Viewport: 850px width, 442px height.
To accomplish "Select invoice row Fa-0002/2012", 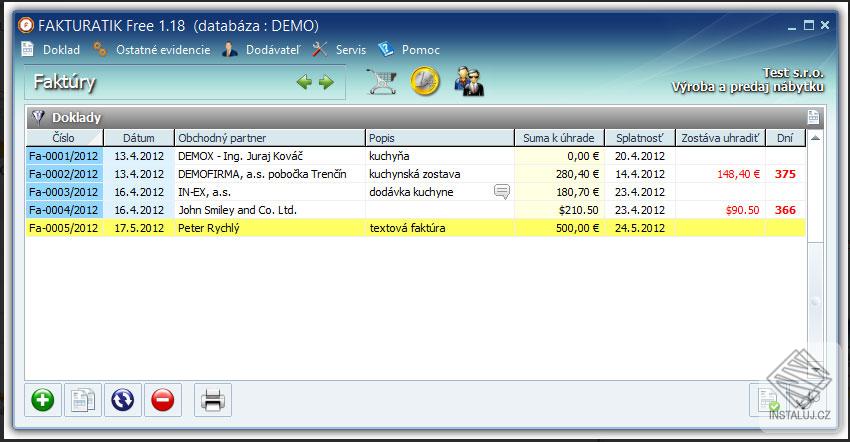I will (415, 174).
